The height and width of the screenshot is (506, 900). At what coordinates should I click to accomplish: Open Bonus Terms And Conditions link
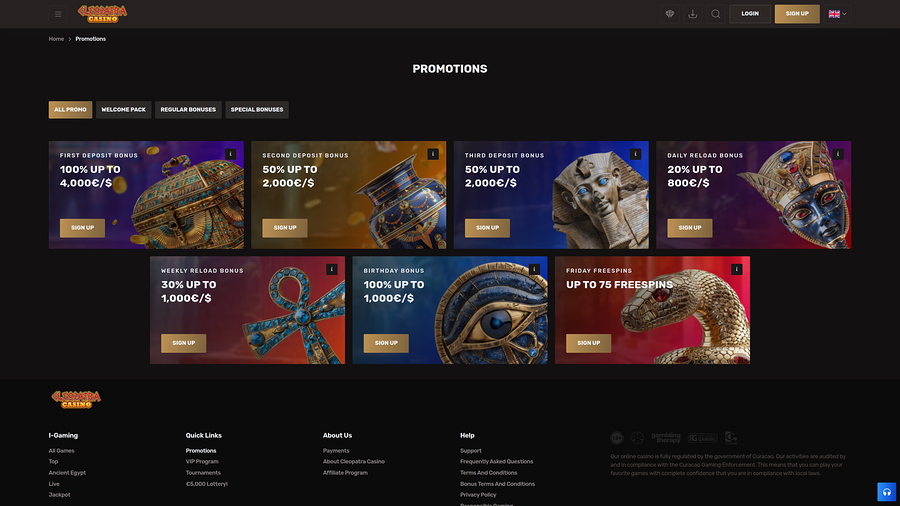tap(497, 484)
